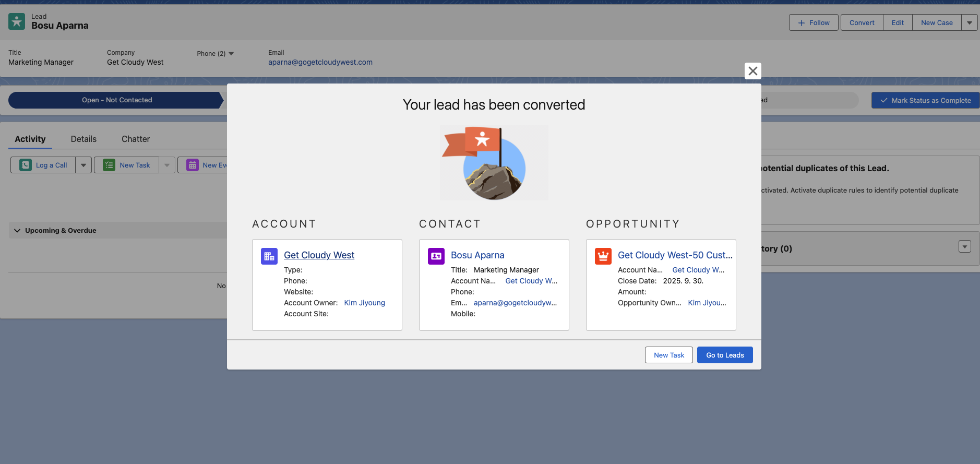
Task: Click Mark Status as Complete button
Action: [x=925, y=100]
